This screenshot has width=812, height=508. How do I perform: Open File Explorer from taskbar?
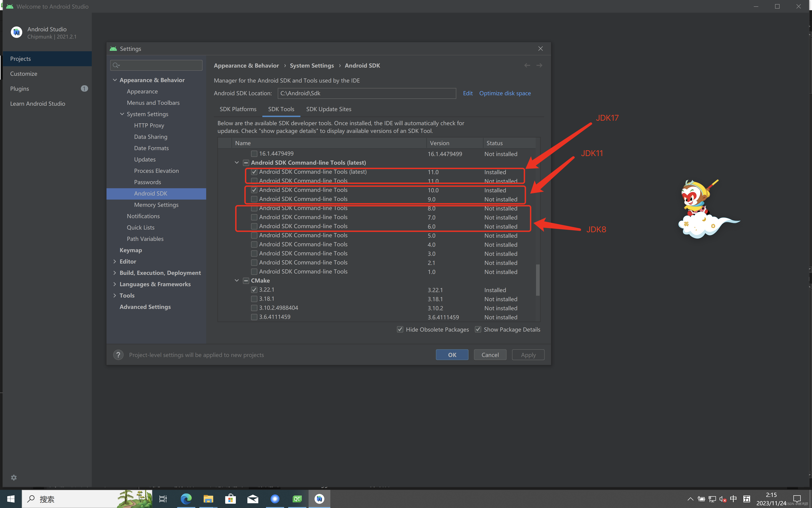click(x=208, y=499)
